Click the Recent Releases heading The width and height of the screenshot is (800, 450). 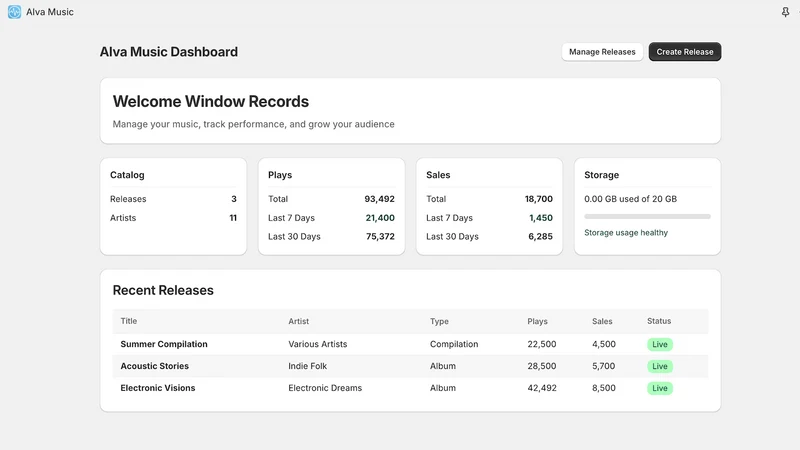(x=163, y=290)
